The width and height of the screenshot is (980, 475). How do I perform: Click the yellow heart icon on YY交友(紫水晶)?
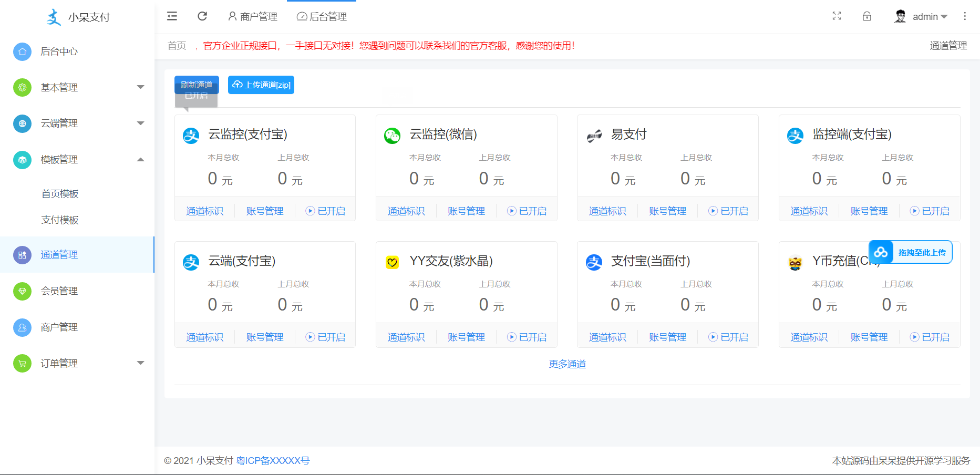392,262
